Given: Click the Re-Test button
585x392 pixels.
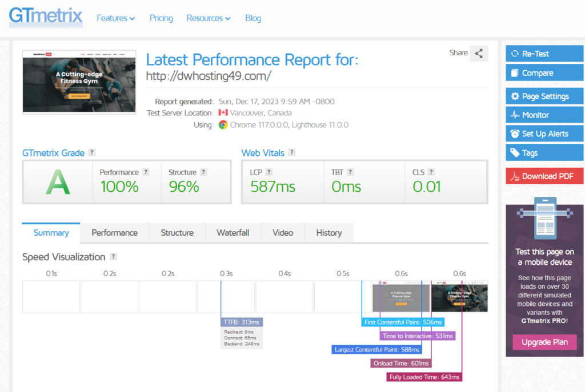Looking at the screenshot, I should (544, 54).
